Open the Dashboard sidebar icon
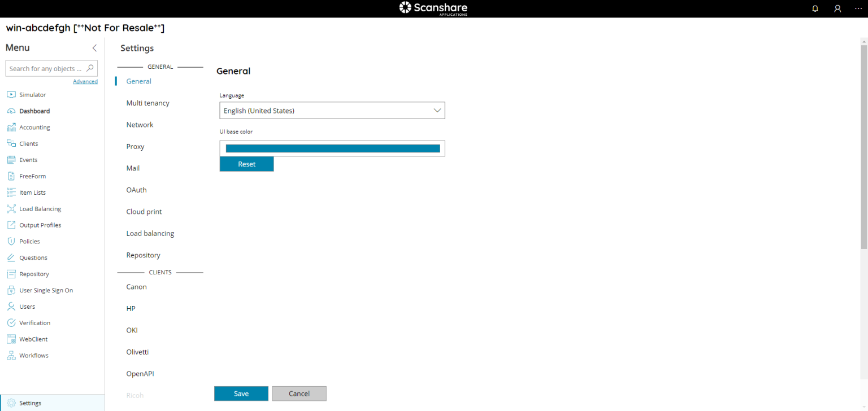 [x=11, y=111]
